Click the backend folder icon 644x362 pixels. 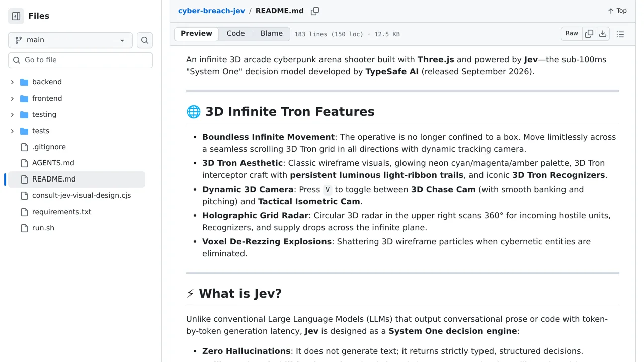coord(24,82)
